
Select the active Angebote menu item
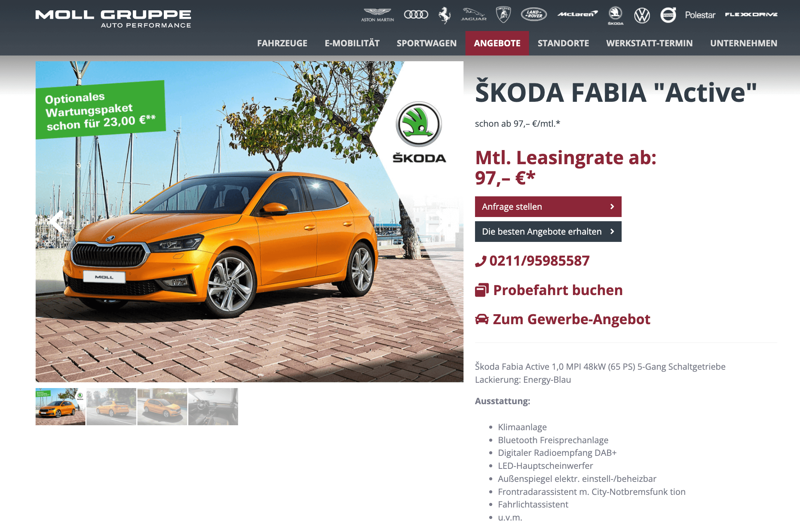[x=497, y=43]
